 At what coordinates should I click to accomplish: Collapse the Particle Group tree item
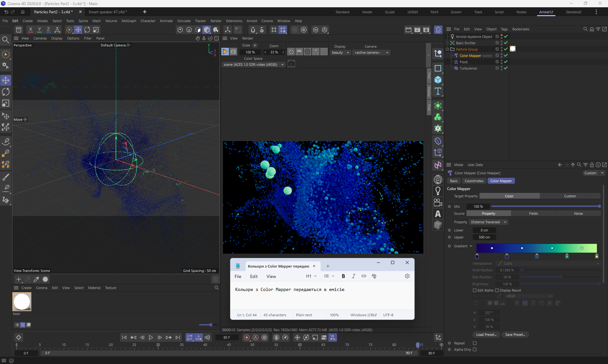coord(447,49)
